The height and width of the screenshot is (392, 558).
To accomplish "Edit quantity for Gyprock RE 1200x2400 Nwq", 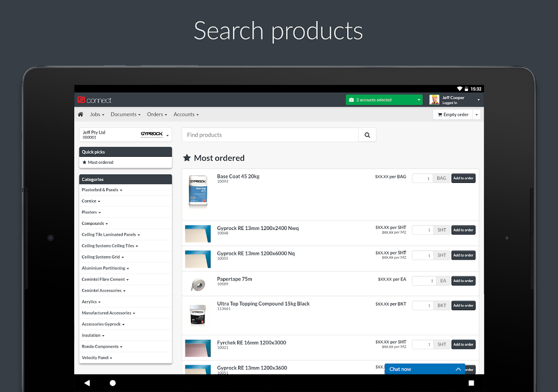I will click(x=422, y=230).
